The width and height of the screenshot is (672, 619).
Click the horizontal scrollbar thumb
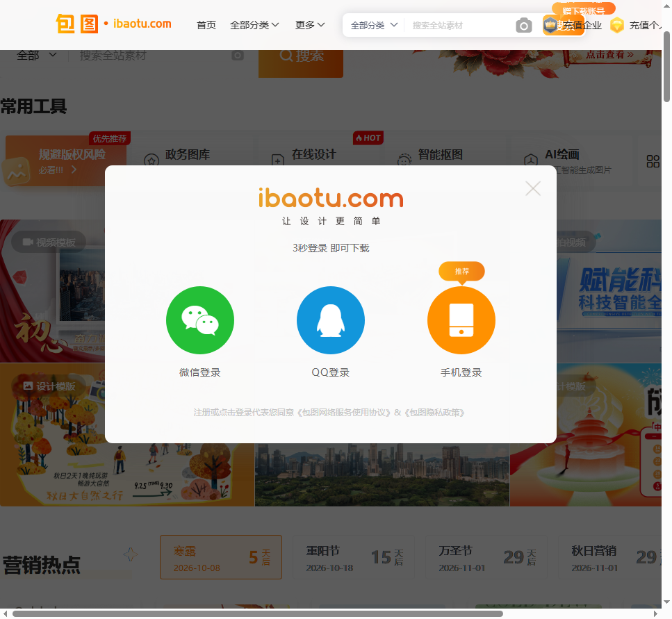coord(257,614)
